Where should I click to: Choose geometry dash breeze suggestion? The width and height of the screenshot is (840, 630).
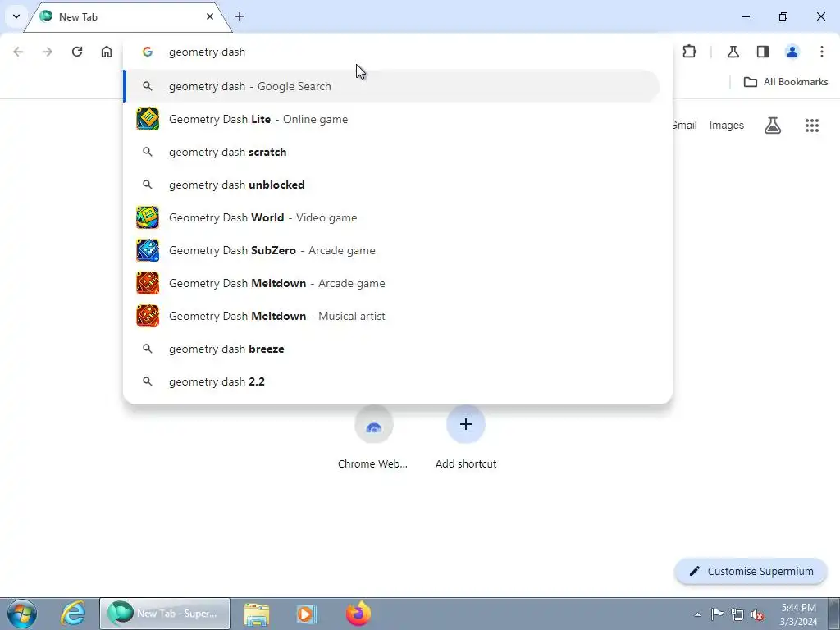point(392,349)
